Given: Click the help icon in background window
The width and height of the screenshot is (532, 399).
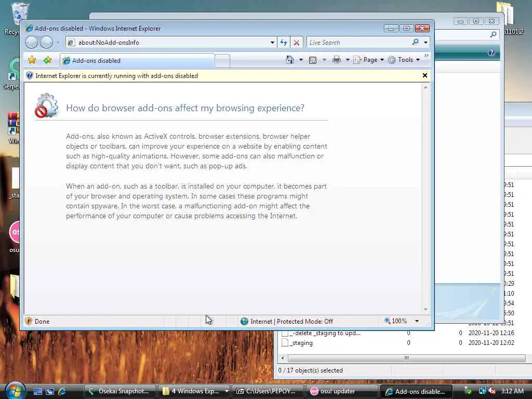Looking at the screenshot, I should point(491,52).
